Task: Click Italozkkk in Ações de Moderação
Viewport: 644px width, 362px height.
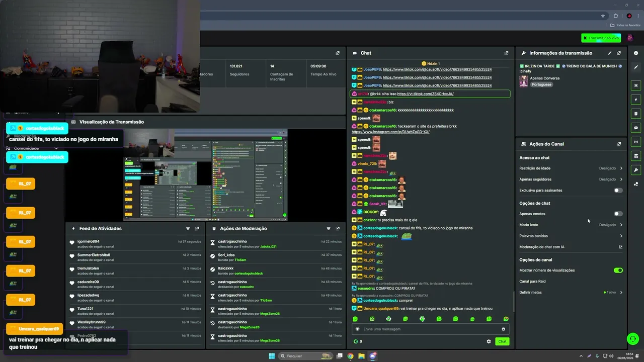Action: (226, 268)
